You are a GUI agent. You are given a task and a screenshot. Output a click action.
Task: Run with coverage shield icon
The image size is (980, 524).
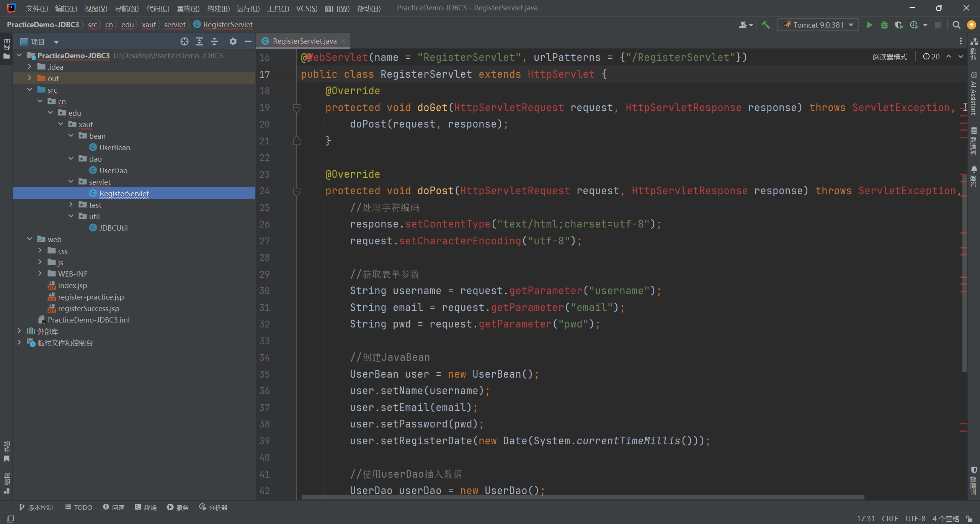[x=899, y=25]
